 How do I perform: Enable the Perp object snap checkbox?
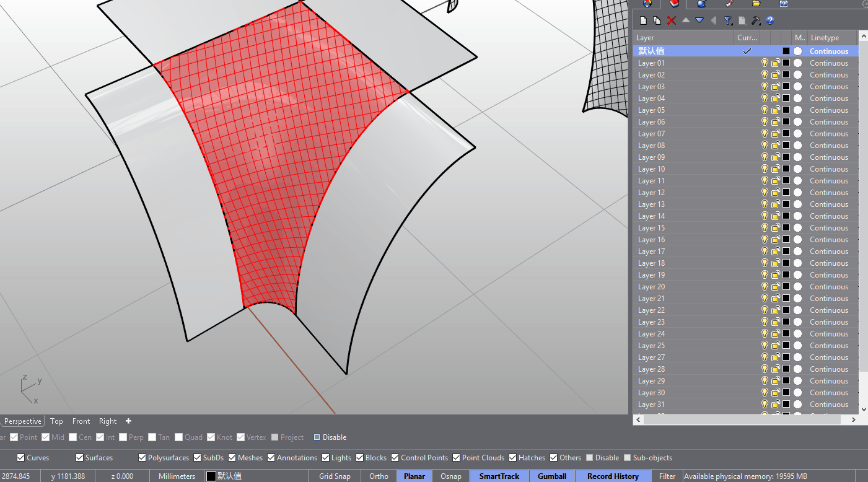[123, 437]
